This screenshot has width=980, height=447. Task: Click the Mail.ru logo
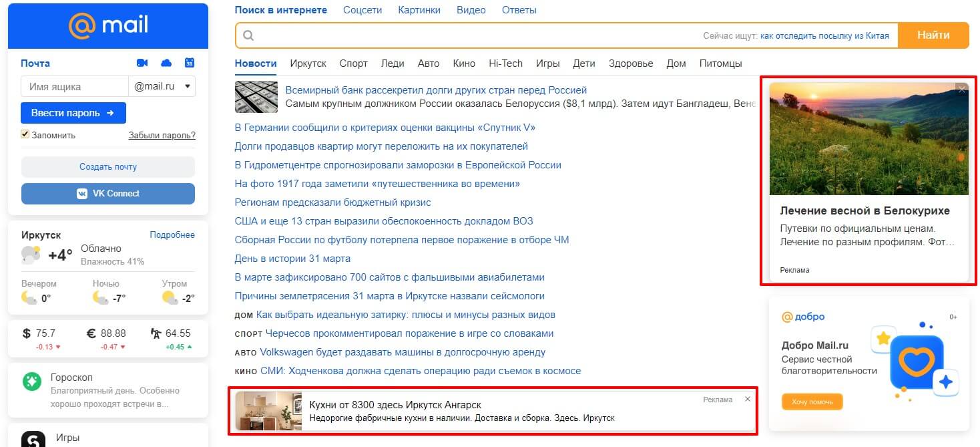click(x=107, y=27)
